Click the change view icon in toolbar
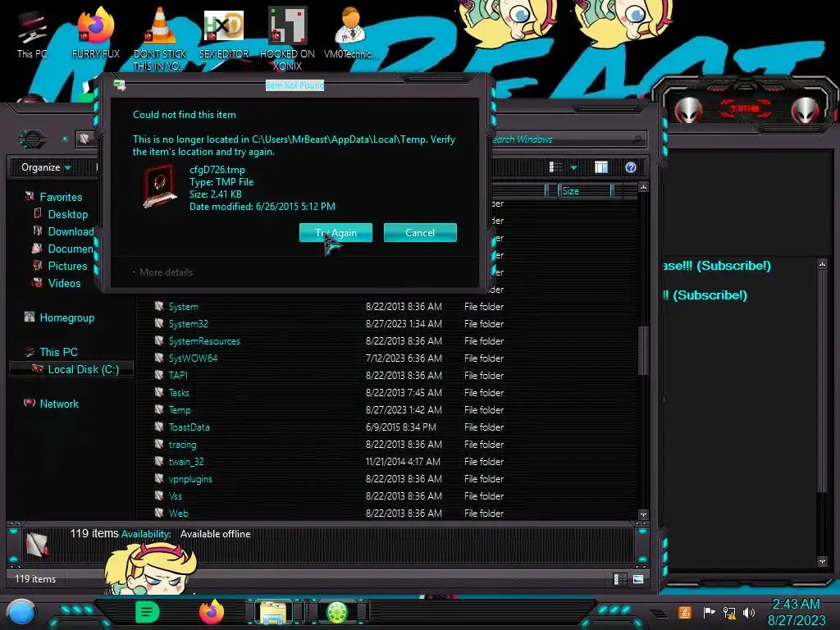The height and width of the screenshot is (630, 840). point(556,167)
